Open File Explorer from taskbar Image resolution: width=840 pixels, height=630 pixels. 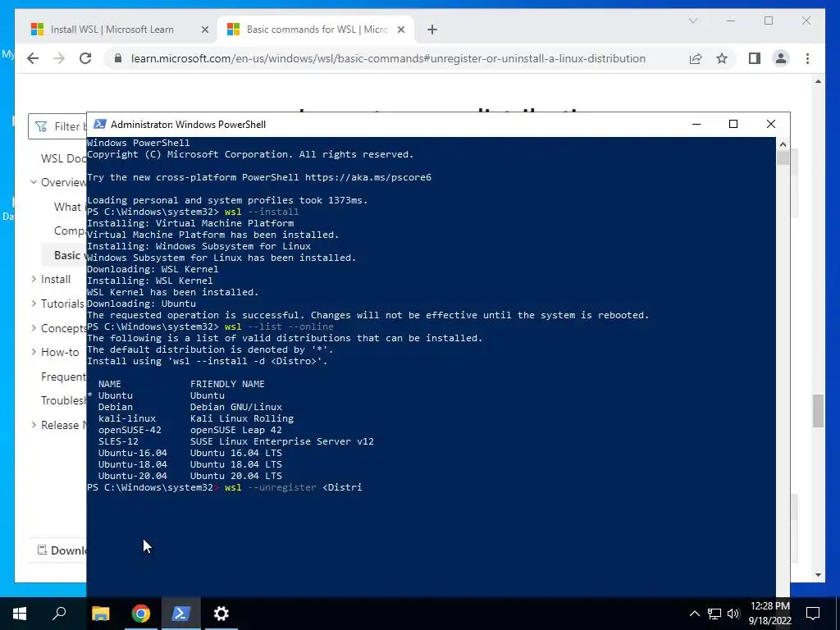(x=101, y=614)
